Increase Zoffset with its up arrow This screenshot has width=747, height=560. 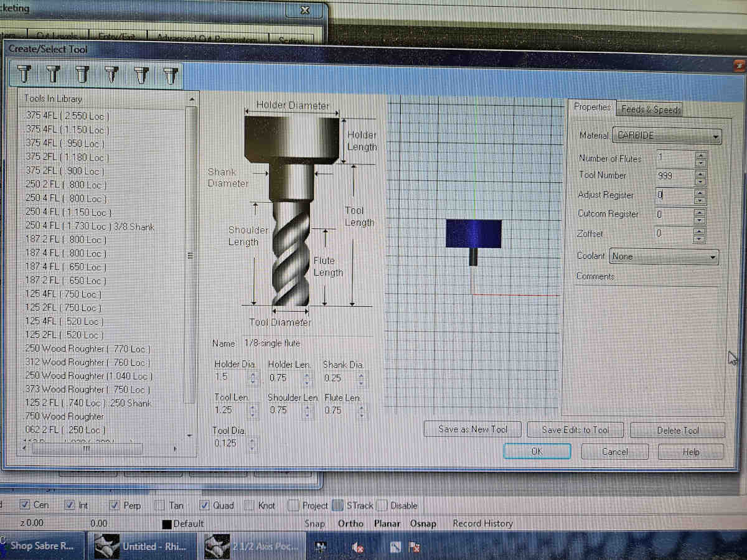tap(700, 230)
